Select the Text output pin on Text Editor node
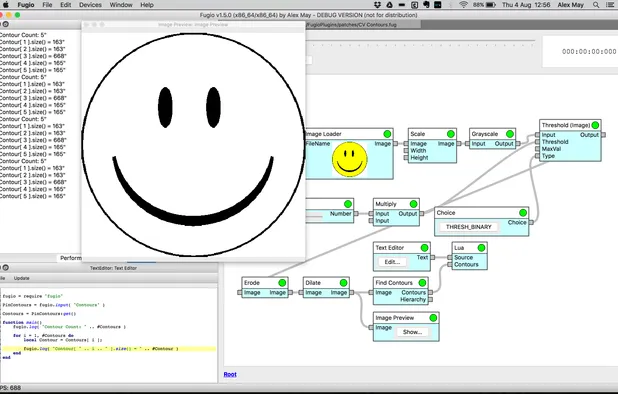 point(432,257)
